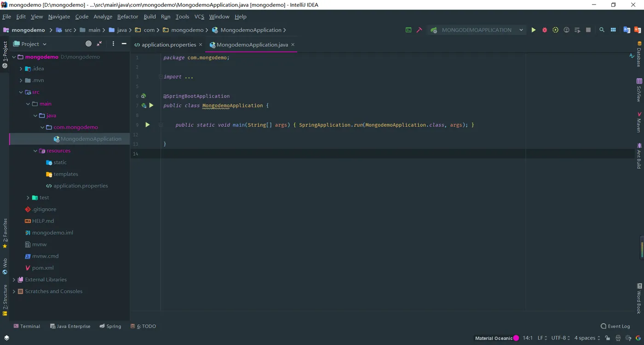Run the MongodemoApplication configuration
Screen dimensions: 644x345
(534, 30)
